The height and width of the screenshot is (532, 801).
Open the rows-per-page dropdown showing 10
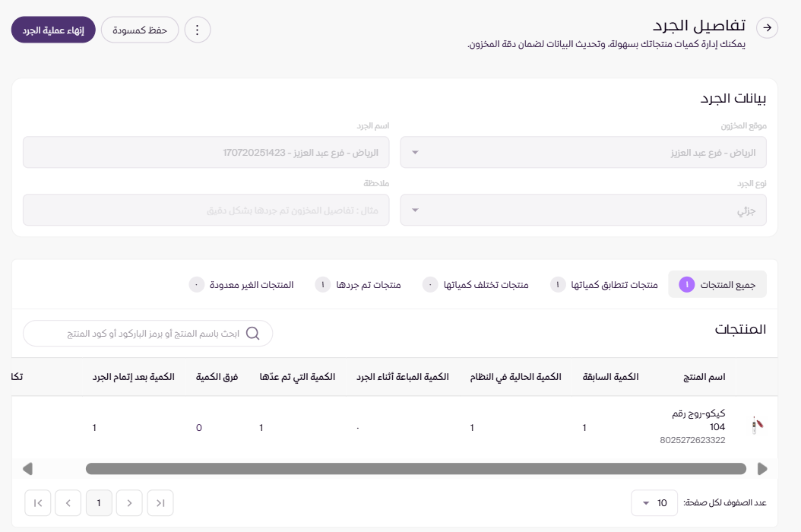click(654, 502)
